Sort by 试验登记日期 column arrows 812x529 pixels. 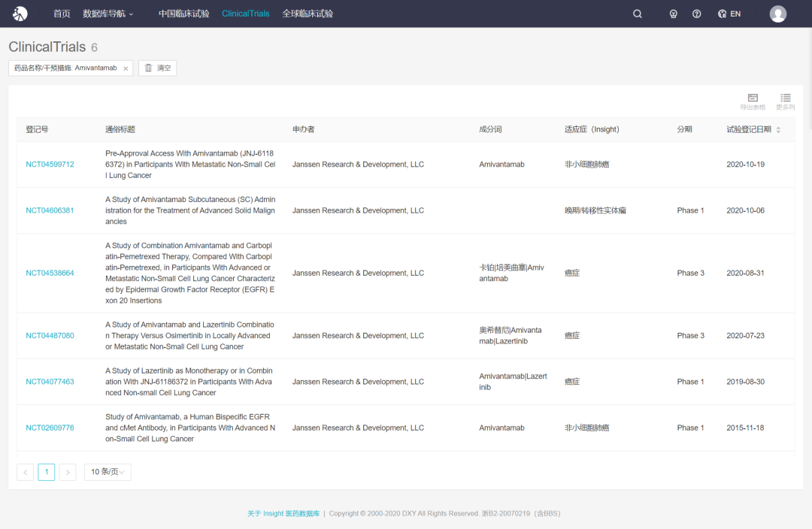pyautogui.click(x=778, y=130)
